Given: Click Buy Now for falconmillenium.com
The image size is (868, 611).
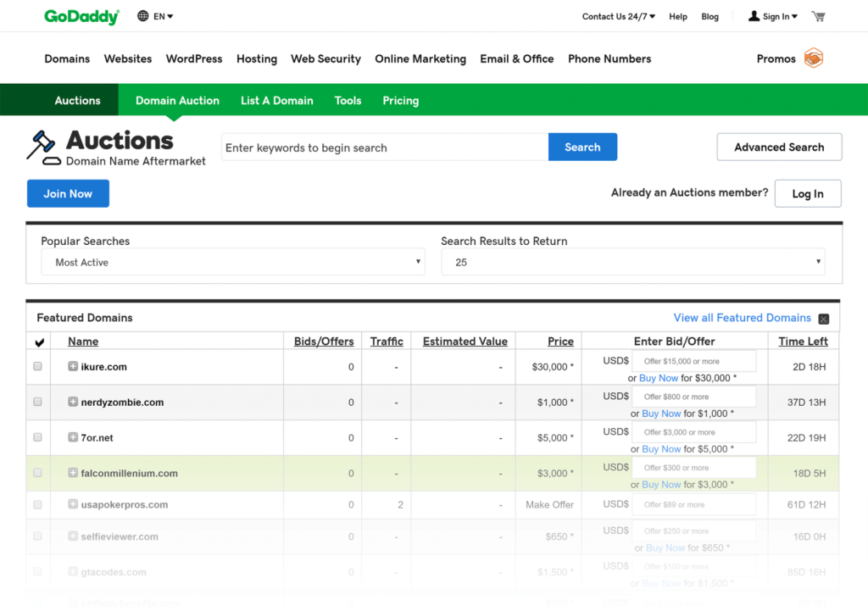Looking at the screenshot, I should pos(661,484).
